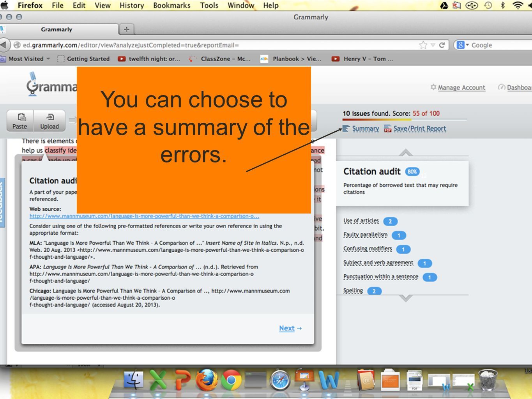The height and width of the screenshot is (399, 532).
Task: Open the Apple menu
Action: (4, 5)
